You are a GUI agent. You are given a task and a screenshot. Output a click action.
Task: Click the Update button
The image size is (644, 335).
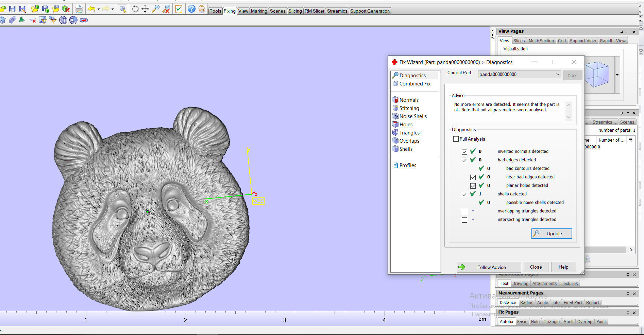(x=552, y=234)
